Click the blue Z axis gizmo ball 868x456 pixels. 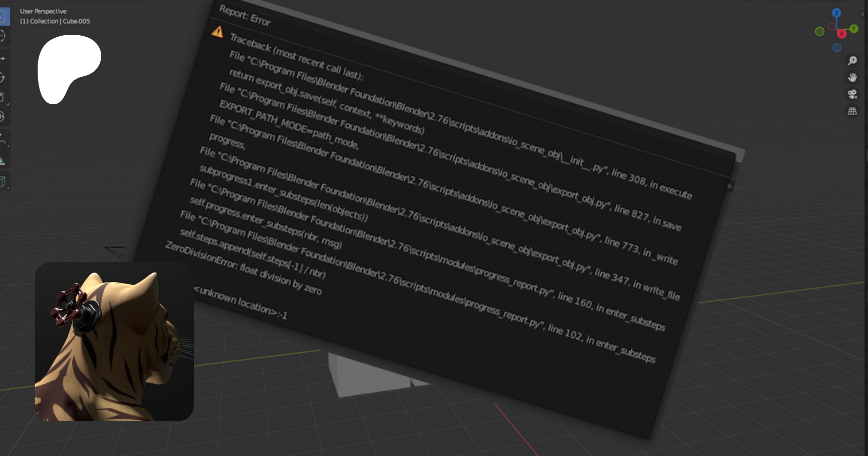coord(837,13)
